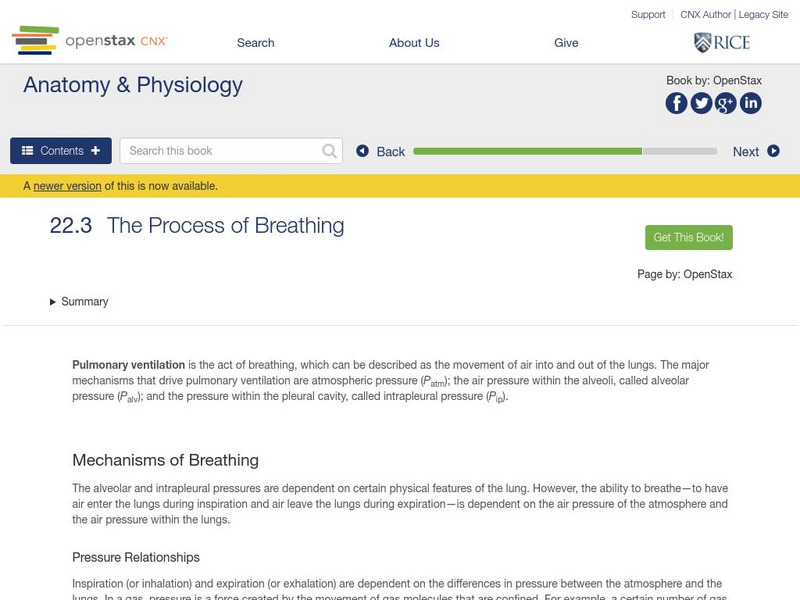This screenshot has width=800, height=600.
Task: Click the Get This Book! button
Action: pyautogui.click(x=689, y=237)
